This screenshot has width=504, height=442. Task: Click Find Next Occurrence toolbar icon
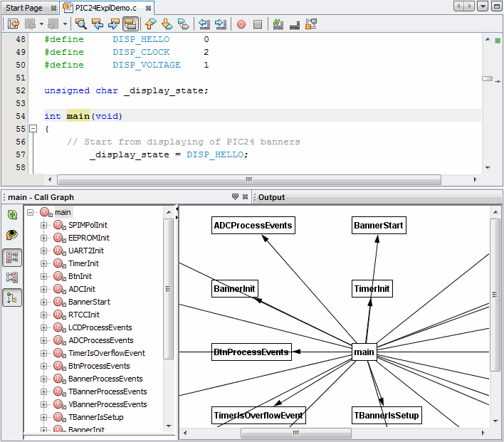click(x=114, y=24)
